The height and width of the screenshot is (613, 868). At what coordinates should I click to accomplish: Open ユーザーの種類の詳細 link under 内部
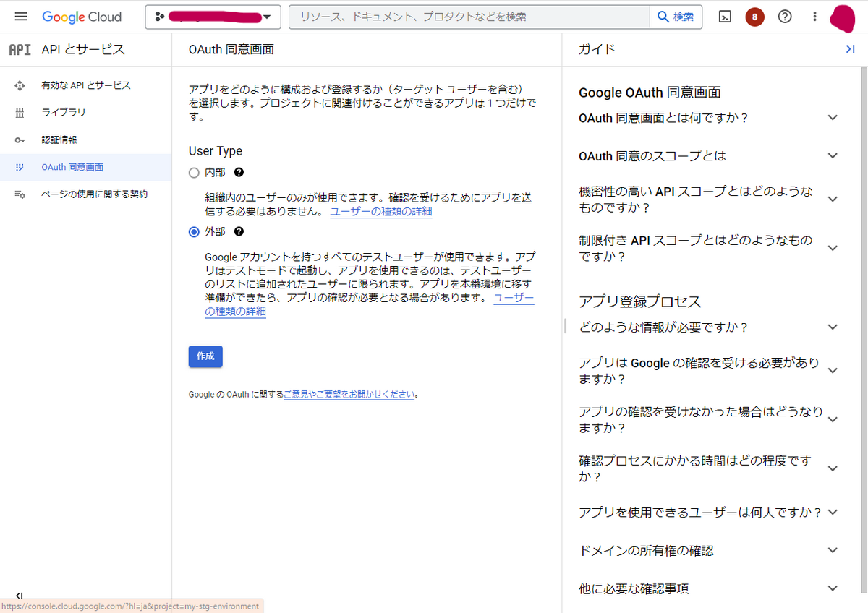coord(381,212)
